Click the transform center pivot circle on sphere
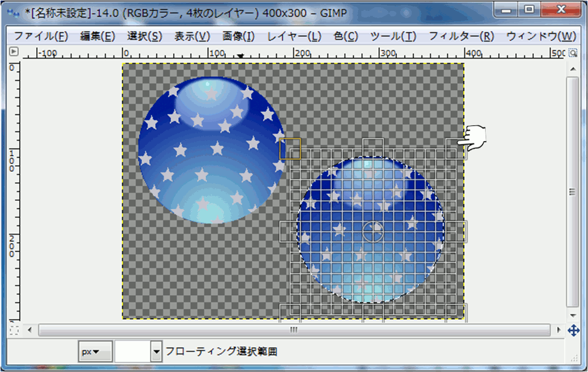The image size is (588, 372). click(x=372, y=231)
